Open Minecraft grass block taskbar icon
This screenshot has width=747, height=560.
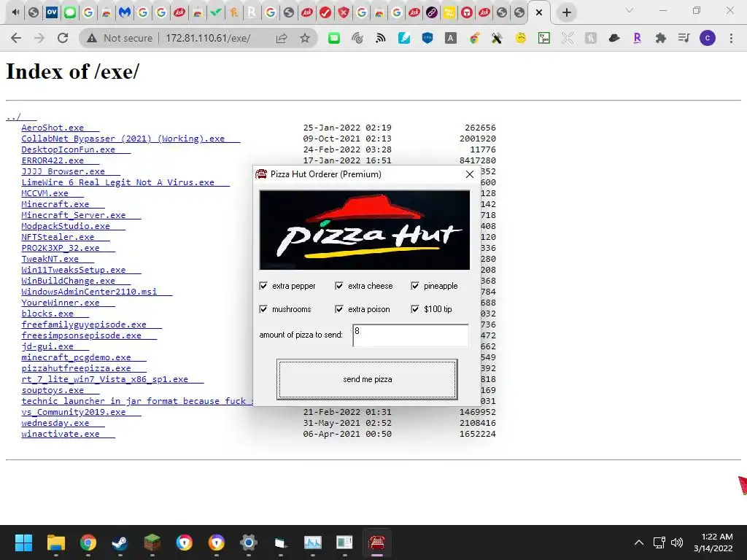tap(152, 542)
